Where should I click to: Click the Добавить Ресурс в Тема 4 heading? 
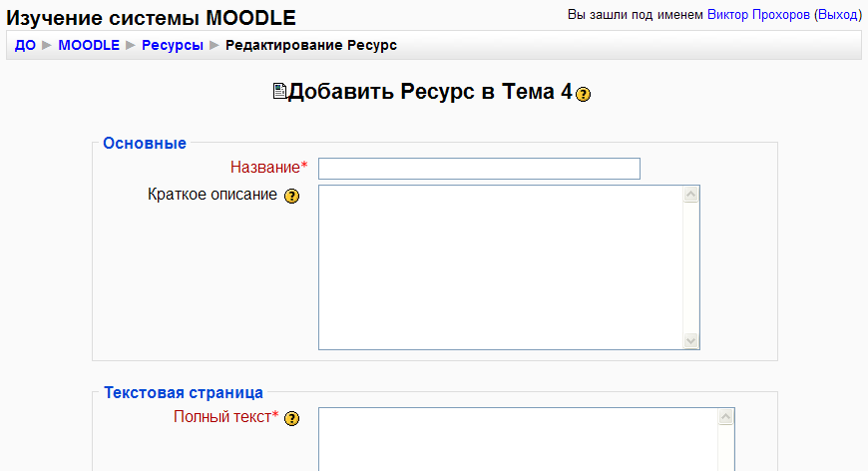pos(430,92)
